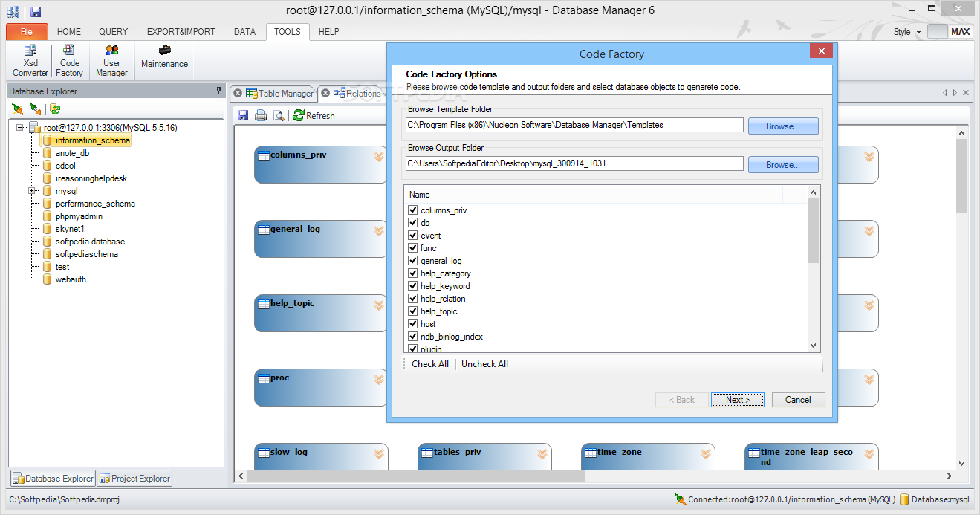Toggle the help_keyword checkbox
This screenshot has height=515, width=980.
click(413, 286)
